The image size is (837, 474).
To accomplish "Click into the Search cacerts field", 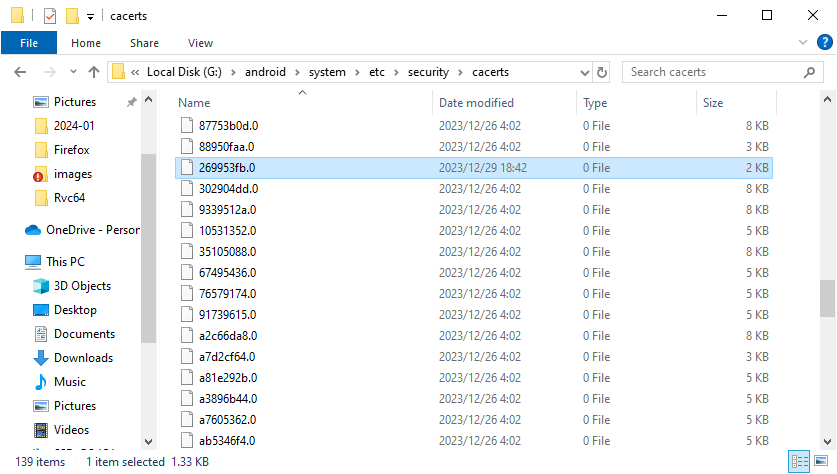I will tap(714, 72).
